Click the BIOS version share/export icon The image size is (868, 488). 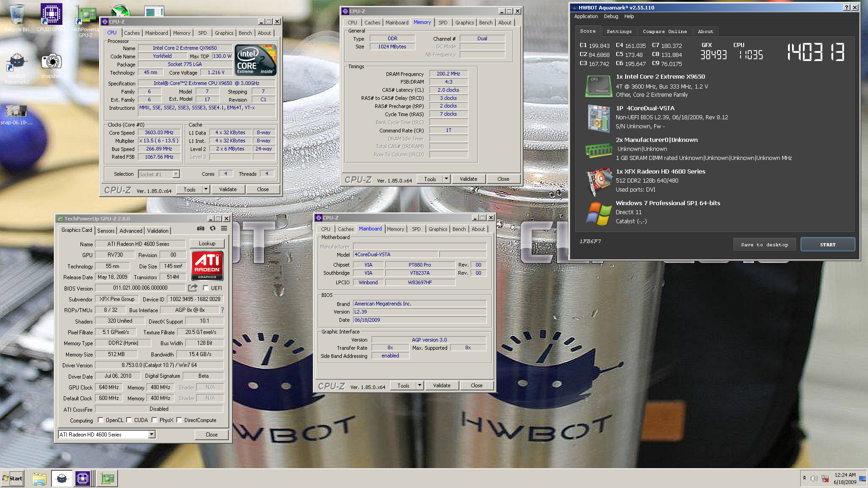[193, 288]
